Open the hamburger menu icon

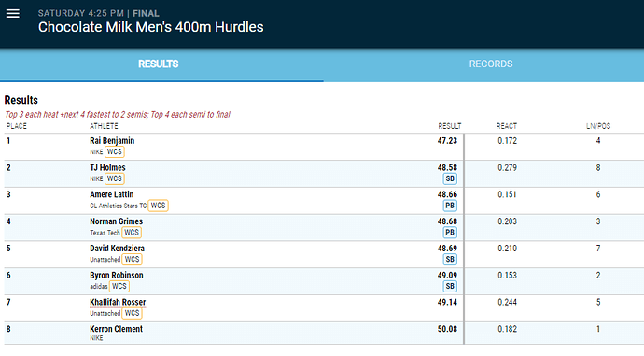(x=13, y=14)
